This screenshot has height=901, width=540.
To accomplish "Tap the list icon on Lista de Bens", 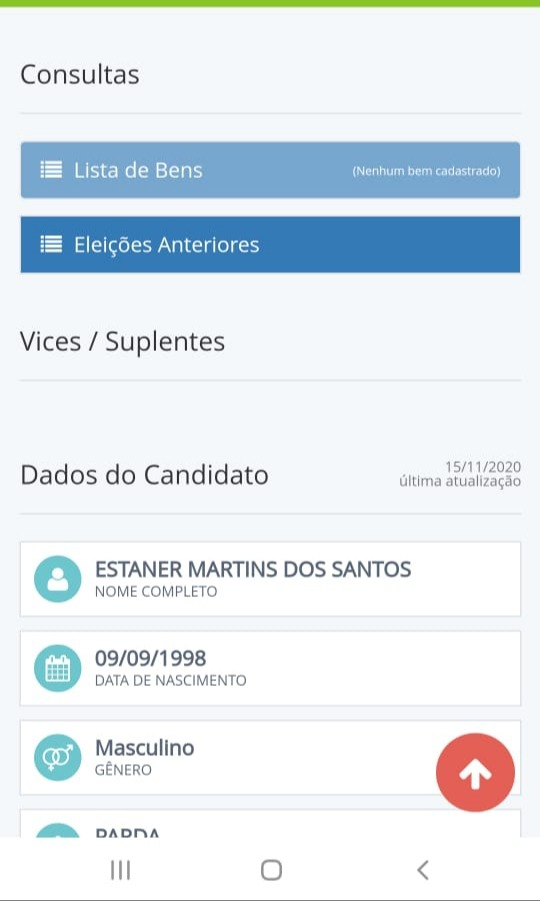I will (x=51, y=170).
